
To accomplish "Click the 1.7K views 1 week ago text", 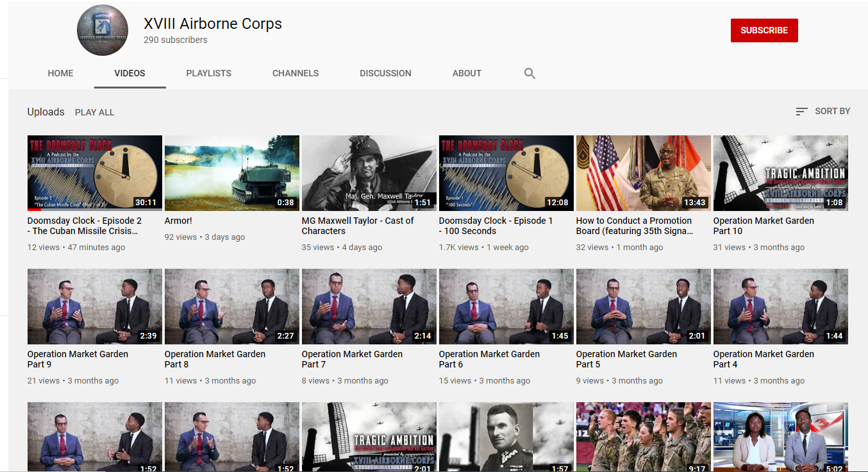I will (484, 248).
